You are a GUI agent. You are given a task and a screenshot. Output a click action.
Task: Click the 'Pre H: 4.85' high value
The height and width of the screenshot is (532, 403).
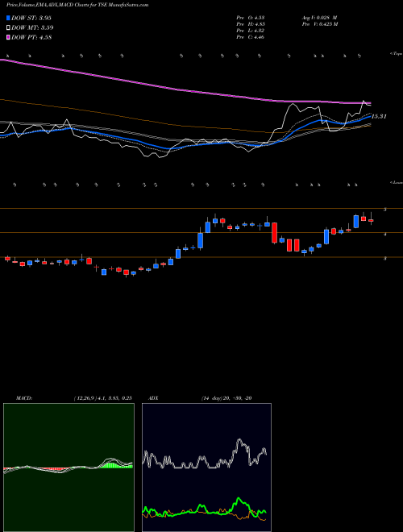tap(251, 24)
